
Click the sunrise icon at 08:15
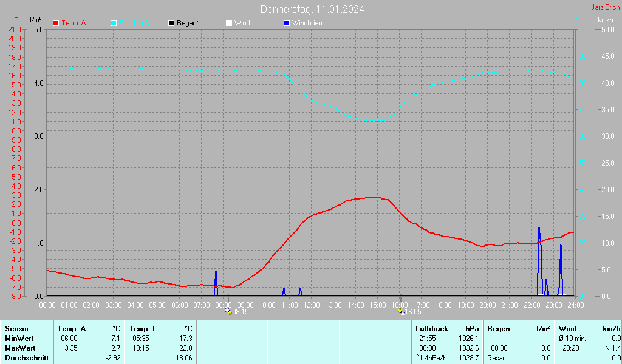coord(228,311)
